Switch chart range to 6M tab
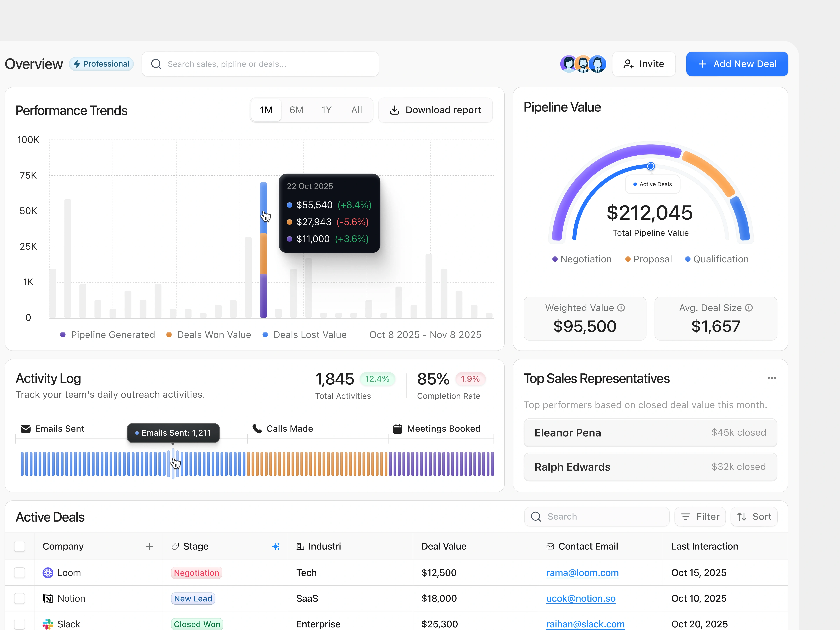This screenshot has height=630, width=840. (x=296, y=110)
